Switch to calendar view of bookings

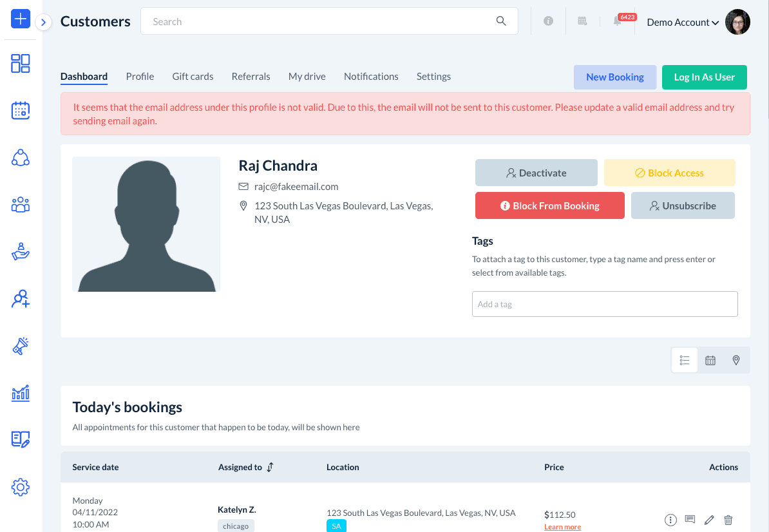[x=710, y=361]
